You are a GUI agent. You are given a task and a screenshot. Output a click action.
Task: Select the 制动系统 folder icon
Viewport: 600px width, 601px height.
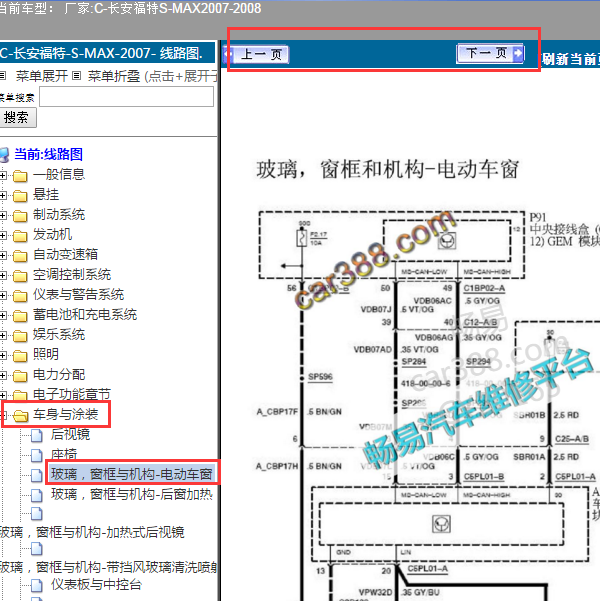coord(20,216)
